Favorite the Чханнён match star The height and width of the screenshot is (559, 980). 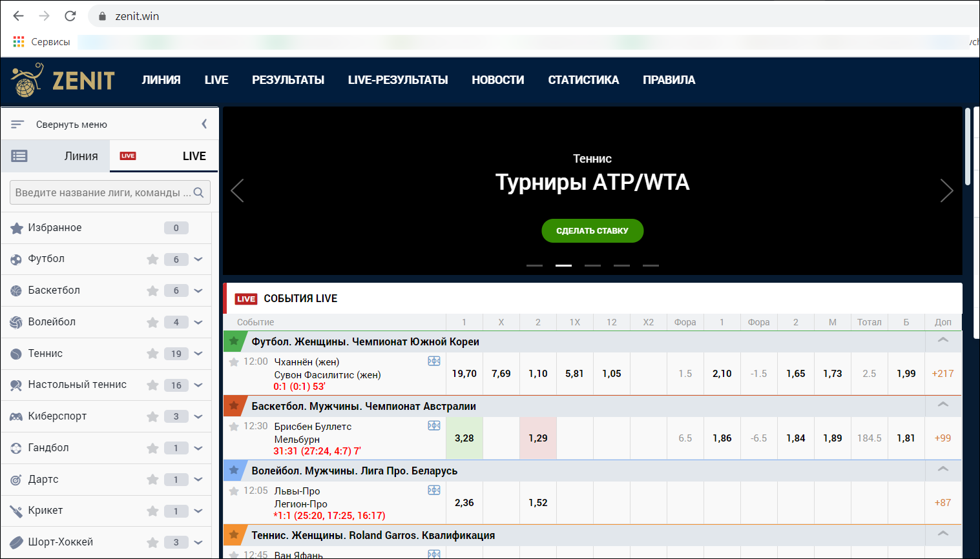point(234,361)
